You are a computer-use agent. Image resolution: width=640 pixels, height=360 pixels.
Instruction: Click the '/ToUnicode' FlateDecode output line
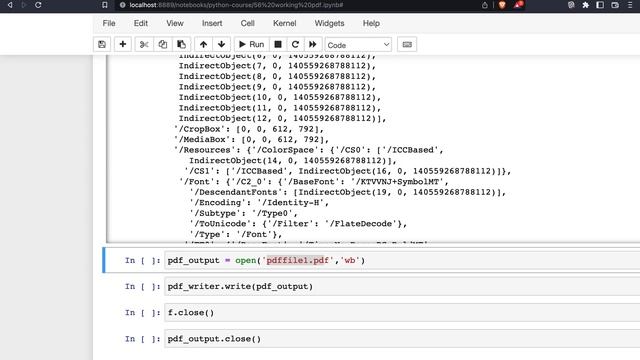pos(298,224)
